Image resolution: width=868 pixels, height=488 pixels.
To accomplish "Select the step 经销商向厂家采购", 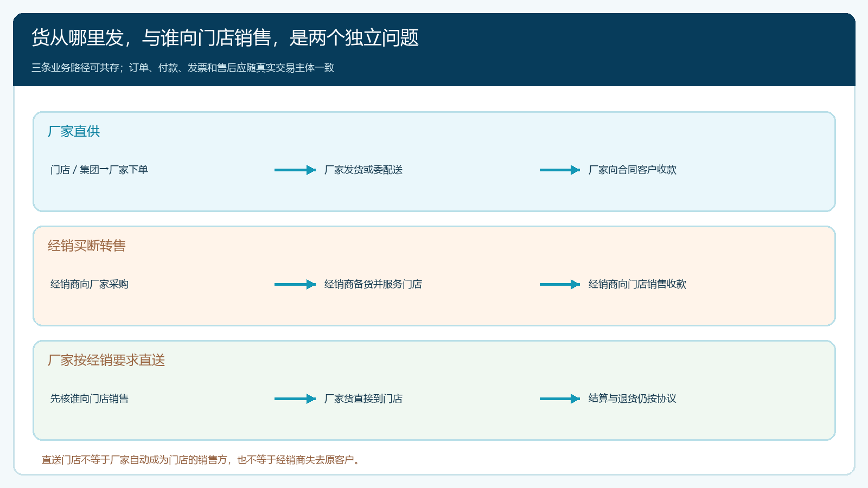I will (x=90, y=284).
